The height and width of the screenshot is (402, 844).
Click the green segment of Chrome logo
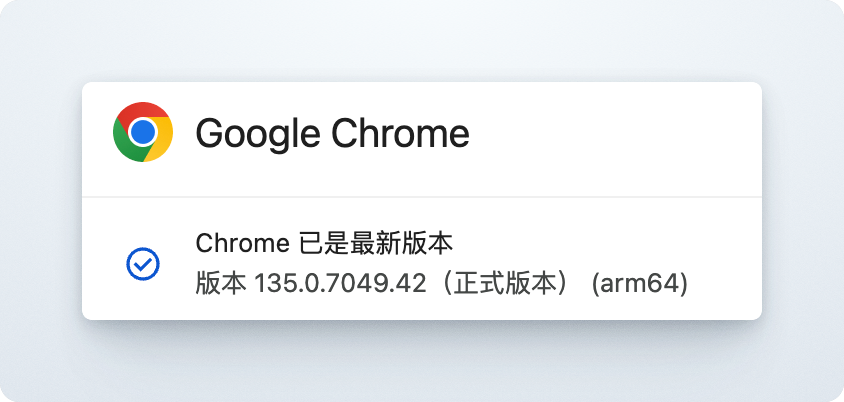125,144
